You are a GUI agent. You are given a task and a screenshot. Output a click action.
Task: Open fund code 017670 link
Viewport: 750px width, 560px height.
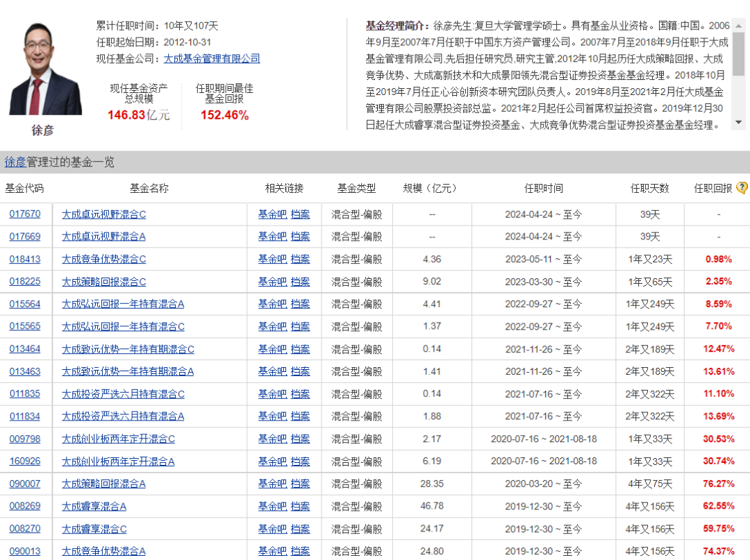click(x=25, y=214)
